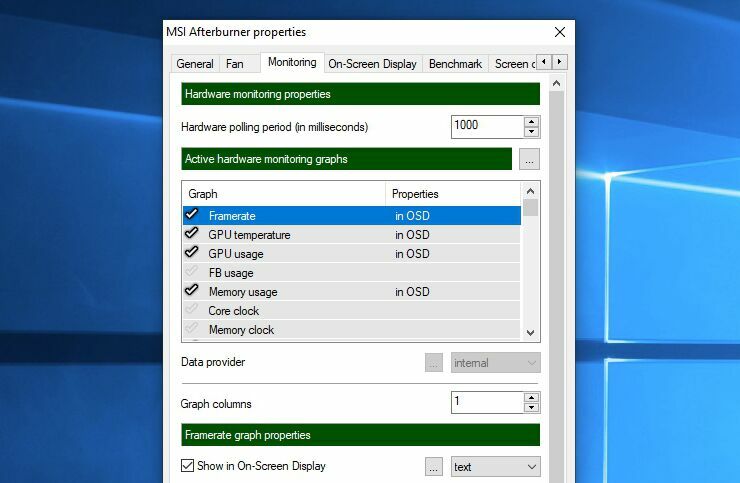Click 'in OSD' in the Memory usage row
The height and width of the screenshot is (483, 740).
click(x=412, y=292)
